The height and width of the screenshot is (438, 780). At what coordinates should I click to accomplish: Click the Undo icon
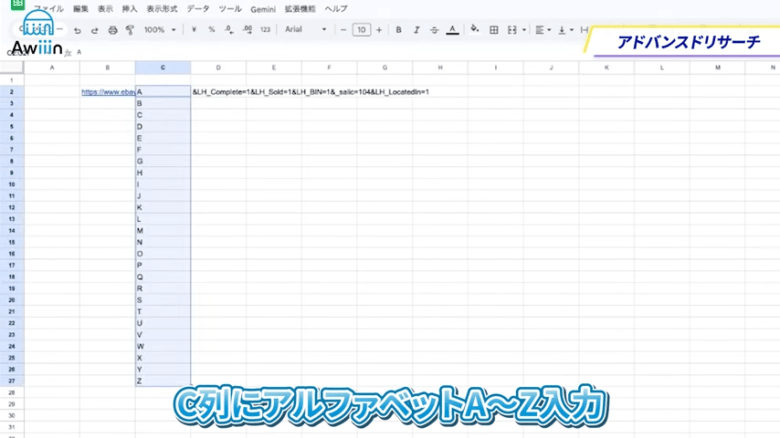coord(77,30)
